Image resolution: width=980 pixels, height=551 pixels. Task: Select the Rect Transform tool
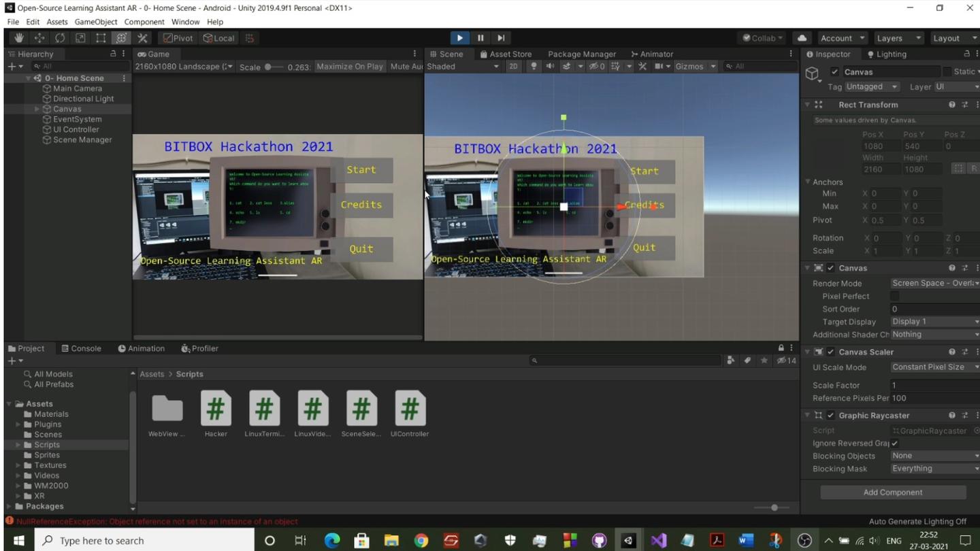click(101, 38)
